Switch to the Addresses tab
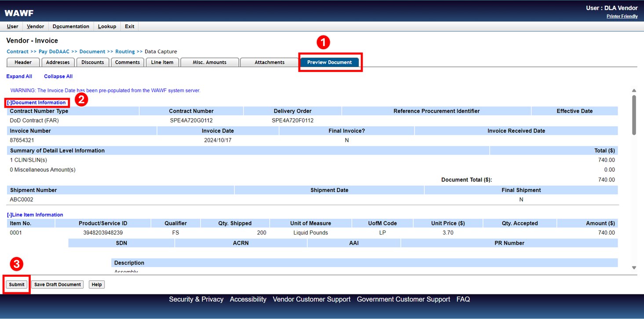Image resolution: width=644 pixels, height=319 pixels. 58,62
